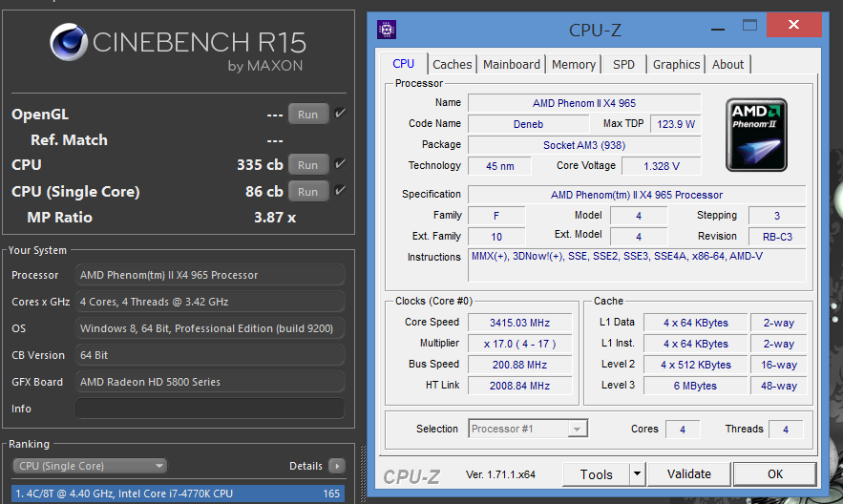Click the Cinebench R15 sphere logo
843x504 pixels.
[x=69, y=41]
